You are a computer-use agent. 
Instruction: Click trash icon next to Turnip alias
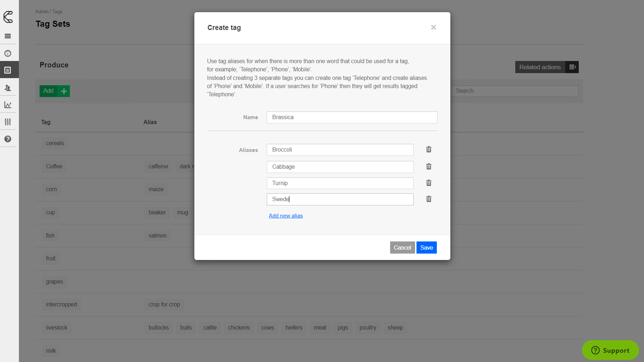pos(429,183)
